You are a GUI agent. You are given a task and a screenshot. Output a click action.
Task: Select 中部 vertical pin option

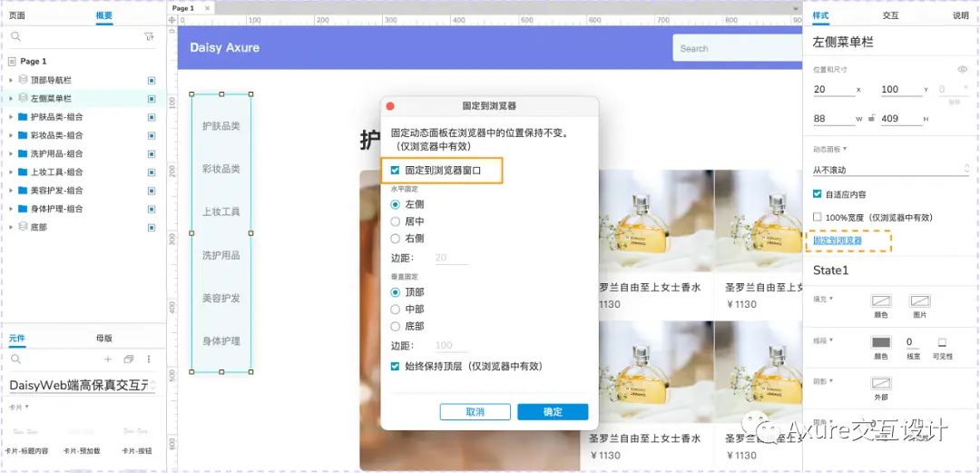[395, 309]
